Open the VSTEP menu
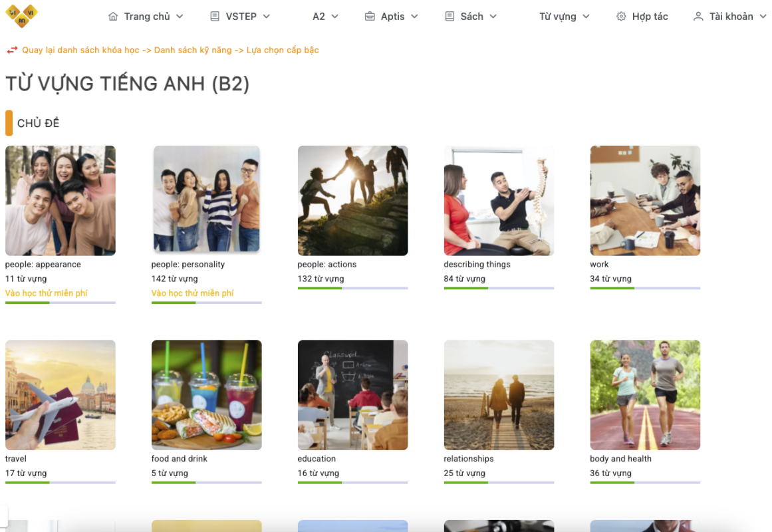Viewport: 772px width, 532px height. tap(240, 16)
